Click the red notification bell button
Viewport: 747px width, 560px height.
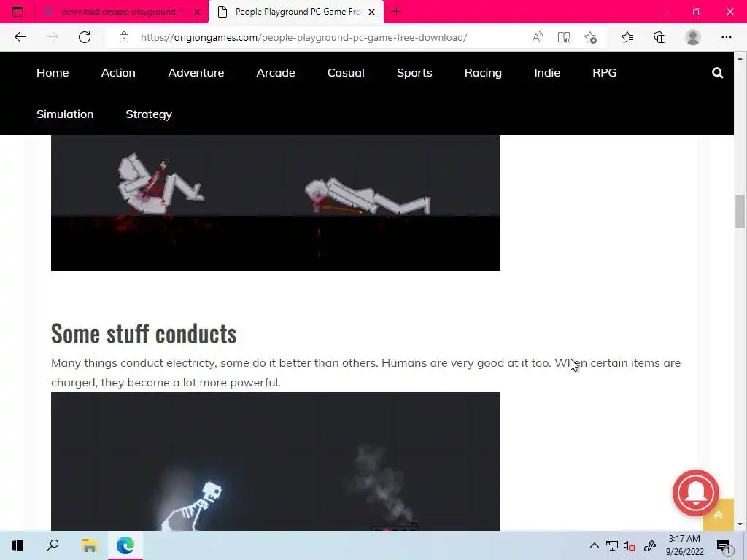pyautogui.click(x=695, y=493)
